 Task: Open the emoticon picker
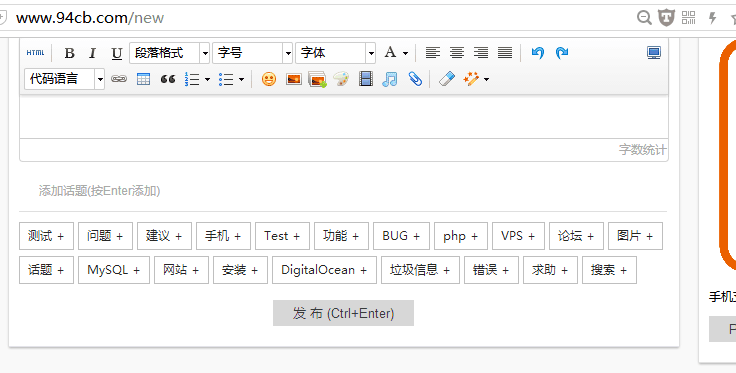pyautogui.click(x=269, y=79)
